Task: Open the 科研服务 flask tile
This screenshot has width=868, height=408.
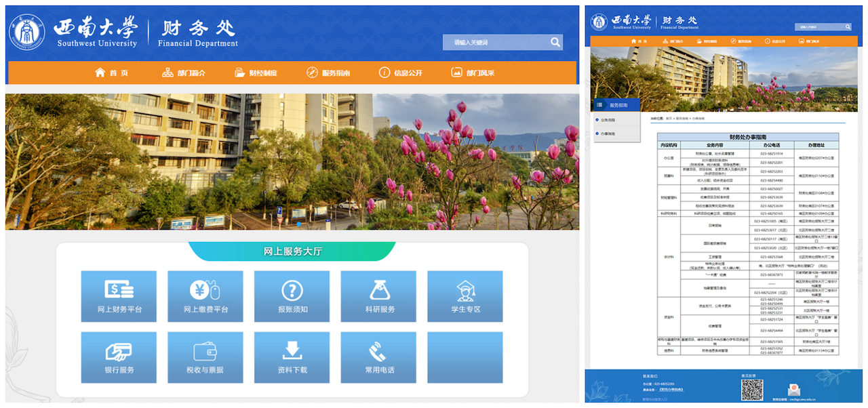Action: pos(379,296)
